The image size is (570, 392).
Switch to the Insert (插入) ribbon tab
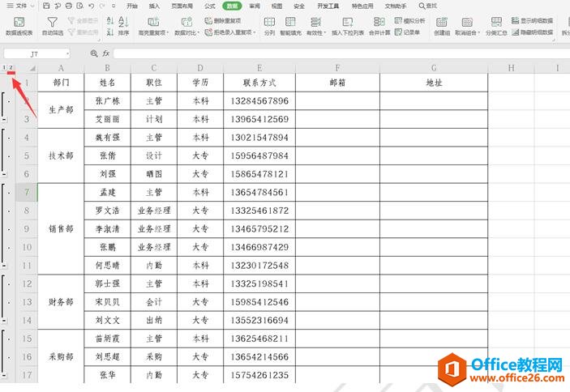coord(154,6)
